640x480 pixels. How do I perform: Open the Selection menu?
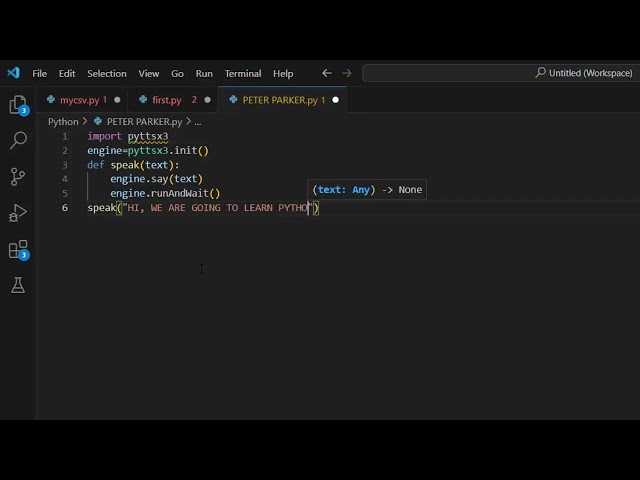tap(107, 73)
